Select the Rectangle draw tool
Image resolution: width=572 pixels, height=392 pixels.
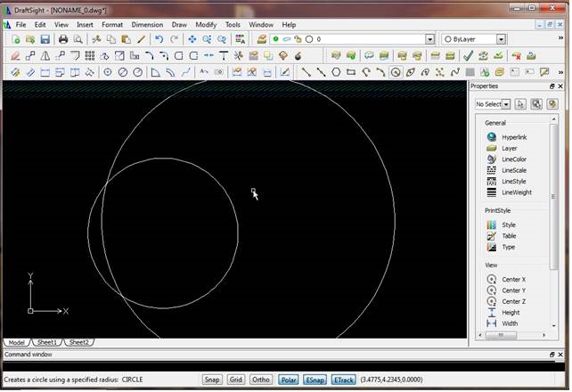point(351,72)
